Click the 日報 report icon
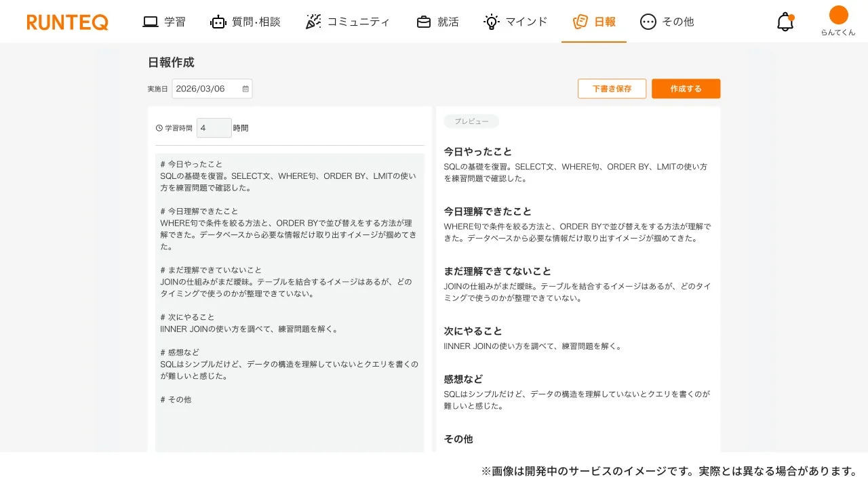This screenshot has width=868, height=488. [x=581, y=21]
